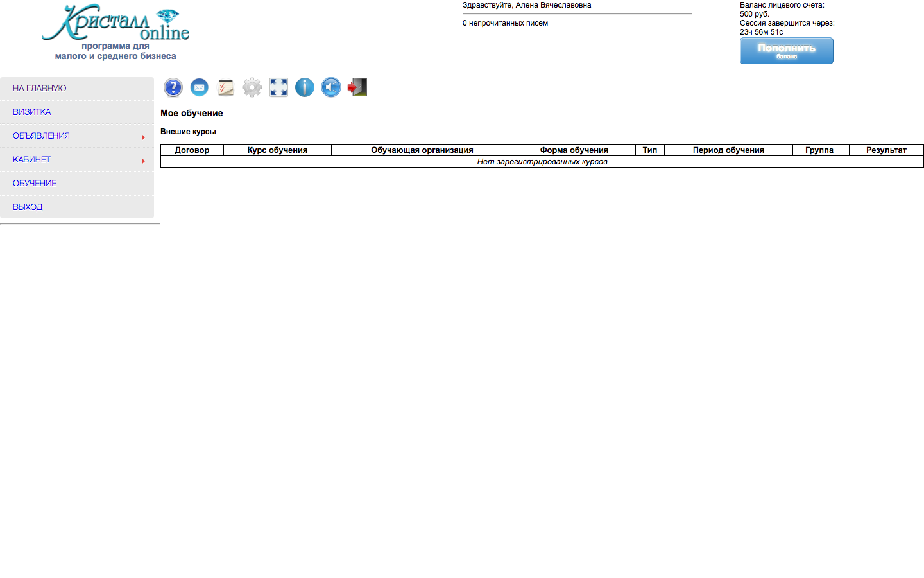Image resolution: width=924 pixels, height=578 pixels.
Task: Click the Группа column header
Action: (x=819, y=150)
